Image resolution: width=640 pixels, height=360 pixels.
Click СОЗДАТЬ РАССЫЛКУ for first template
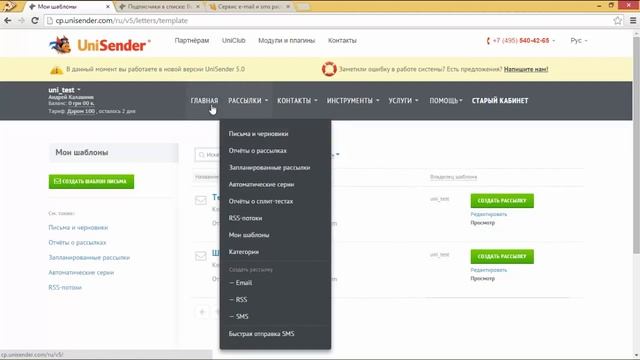click(502, 200)
